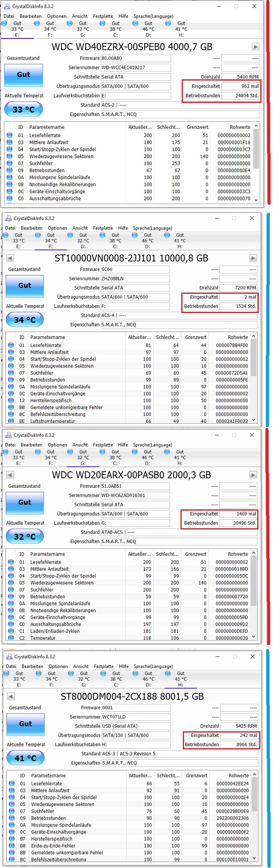Viewport: 280px width, 868px height.
Task: Select drive F: 34 °C in WD20EARX window
Action: pyautogui.click(x=51, y=458)
